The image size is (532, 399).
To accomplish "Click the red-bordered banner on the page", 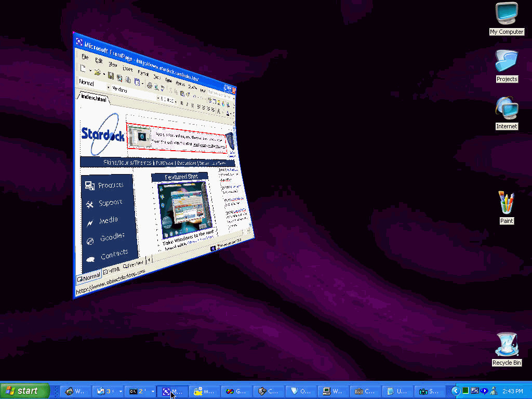I will click(x=177, y=138).
